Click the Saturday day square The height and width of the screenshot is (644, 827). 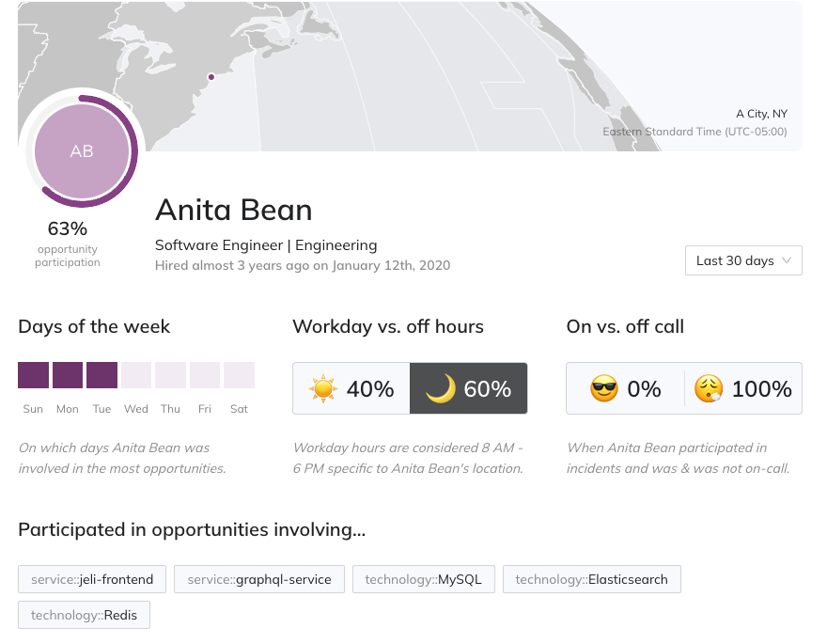[239, 375]
